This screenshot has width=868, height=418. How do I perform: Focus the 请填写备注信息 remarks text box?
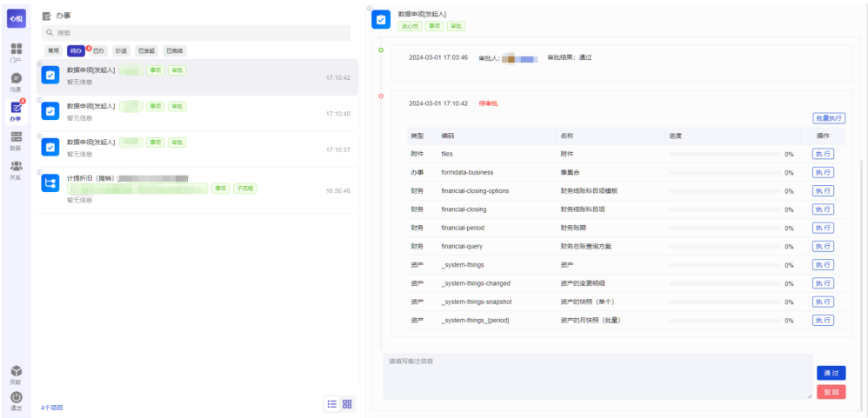click(x=597, y=376)
